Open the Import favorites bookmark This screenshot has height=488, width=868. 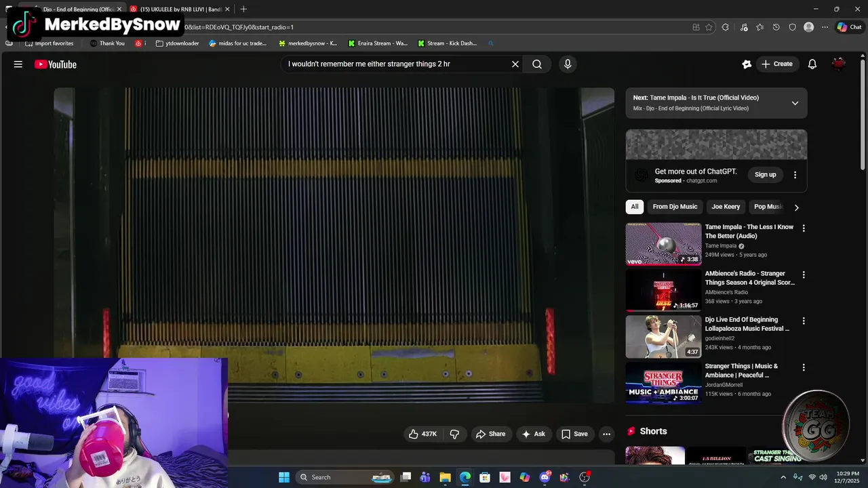49,43
